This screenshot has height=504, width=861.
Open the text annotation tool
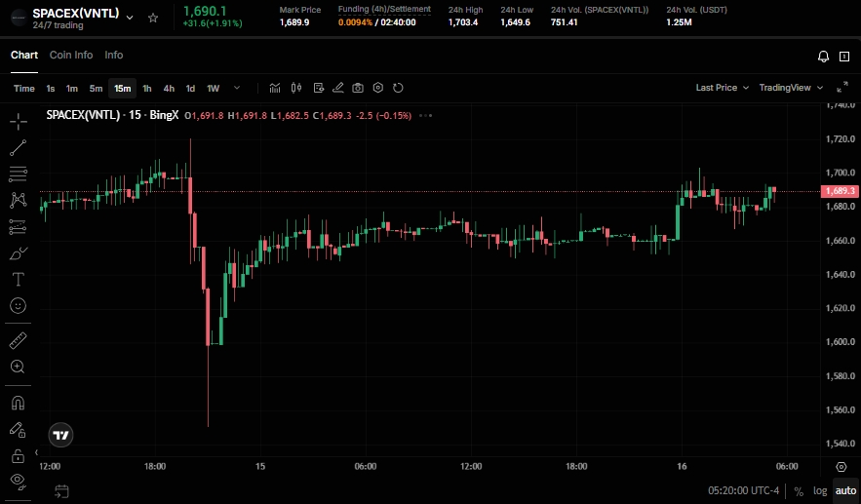[18, 279]
